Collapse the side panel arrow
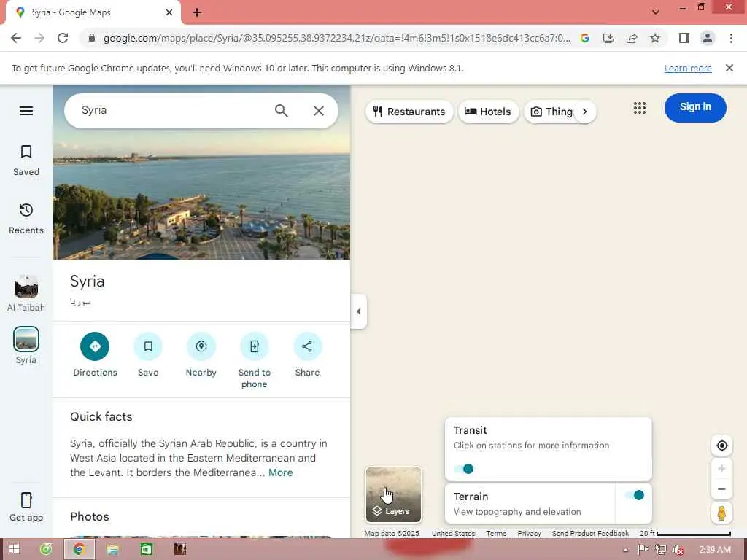Screen dimensions: 747x560 point(359,311)
